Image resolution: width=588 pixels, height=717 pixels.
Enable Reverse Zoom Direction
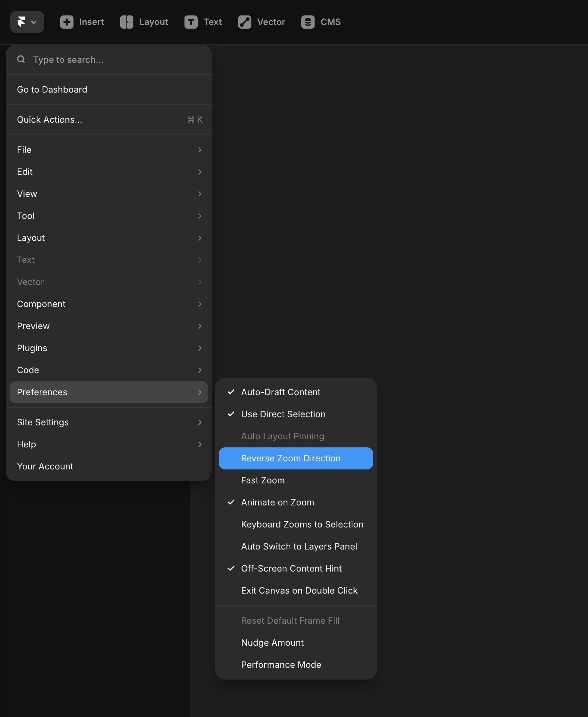pos(296,458)
